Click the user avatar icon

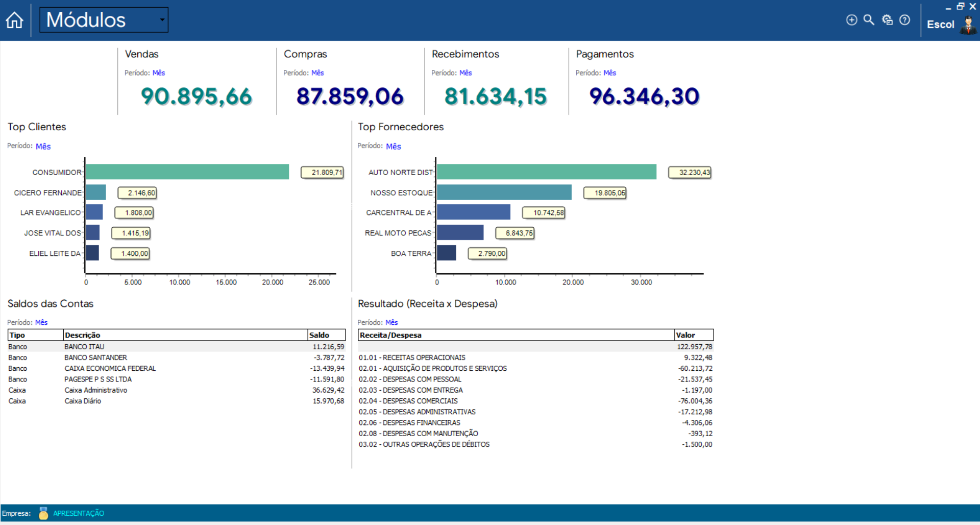pos(968,25)
